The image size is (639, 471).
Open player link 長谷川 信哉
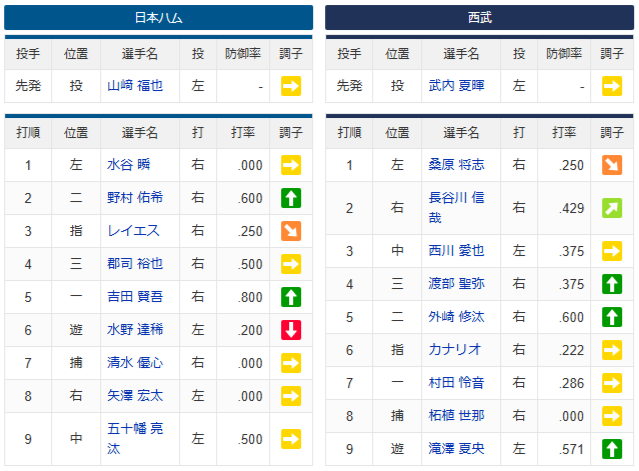[x=456, y=208]
